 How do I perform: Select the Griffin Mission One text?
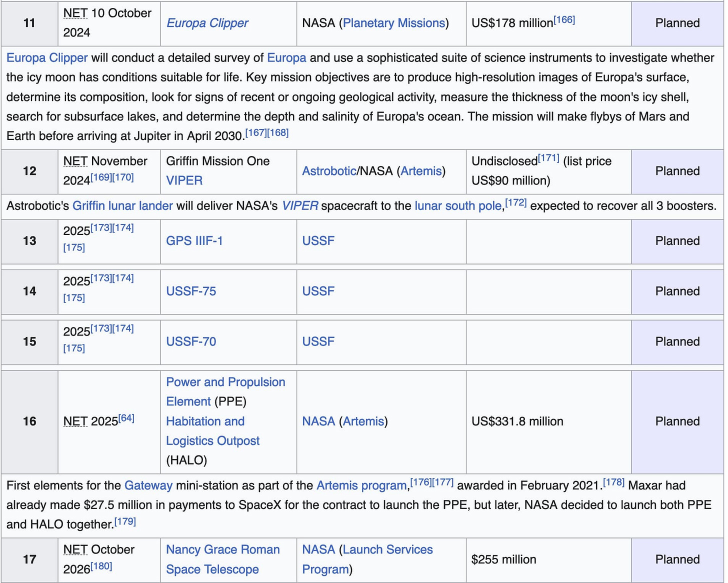tap(218, 161)
